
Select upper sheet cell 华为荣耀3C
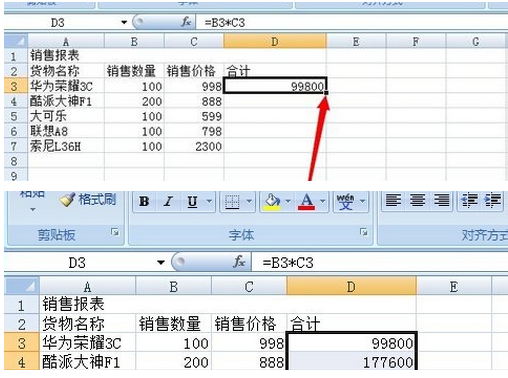coord(66,86)
